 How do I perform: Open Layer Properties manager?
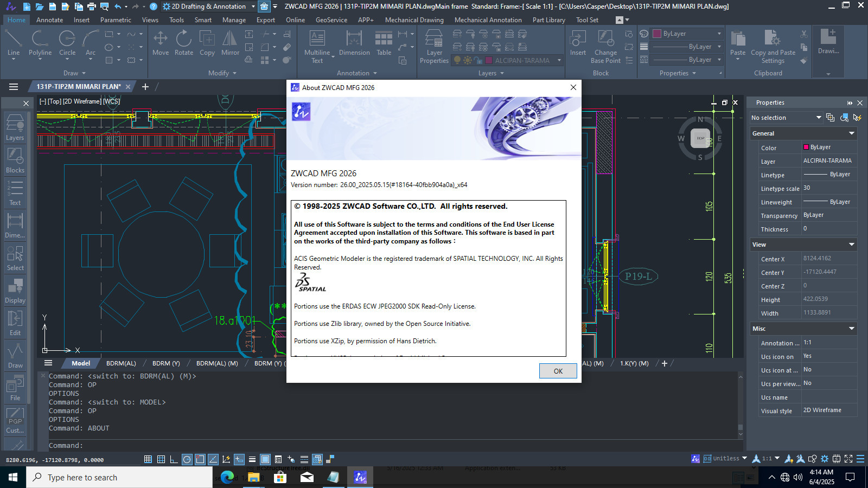pos(434,47)
